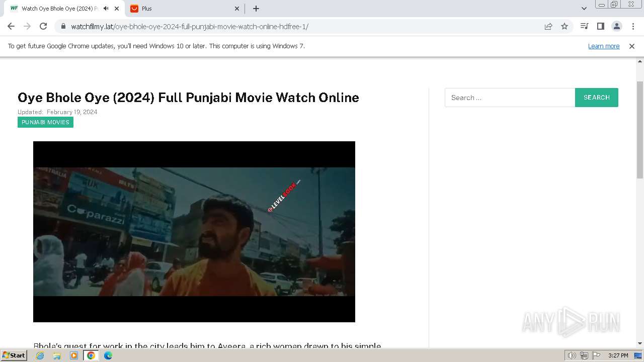Viewport: 644px width, 362px height.
Task: Bookmark this tab with star icon
Action: pyautogui.click(x=565, y=26)
